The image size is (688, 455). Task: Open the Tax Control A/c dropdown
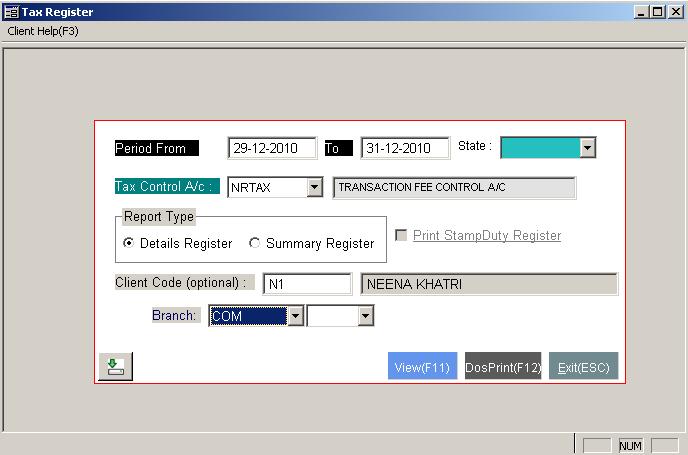[x=314, y=187]
